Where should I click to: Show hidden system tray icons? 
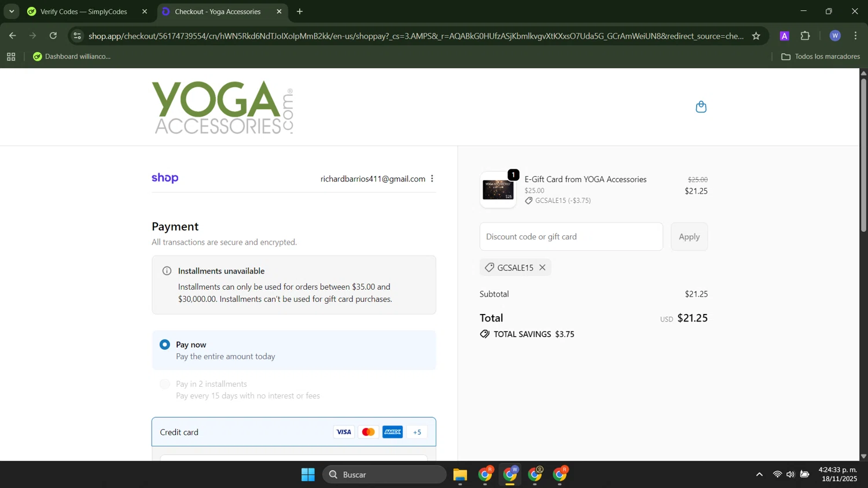pyautogui.click(x=759, y=475)
